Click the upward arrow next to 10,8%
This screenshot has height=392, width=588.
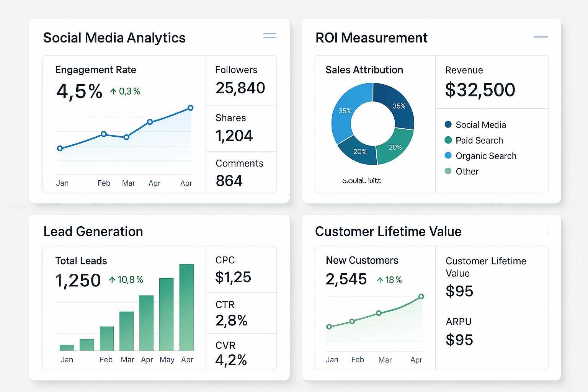113,279
